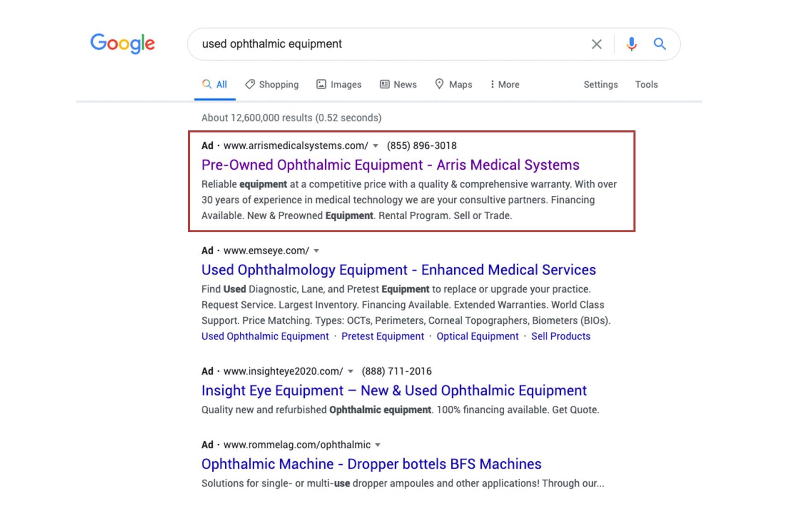Image resolution: width=812 pixels, height=513 pixels.
Task: Open Pre-Owned Ophthalmic Equipment - Arris Medical Systems link
Action: pos(390,165)
